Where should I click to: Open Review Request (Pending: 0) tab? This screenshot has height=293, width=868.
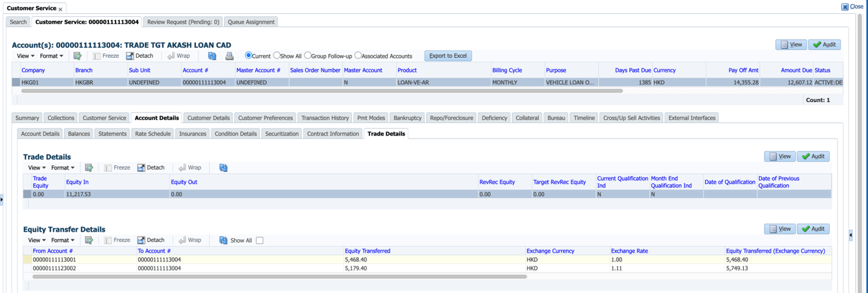click(x=183, y=22)
